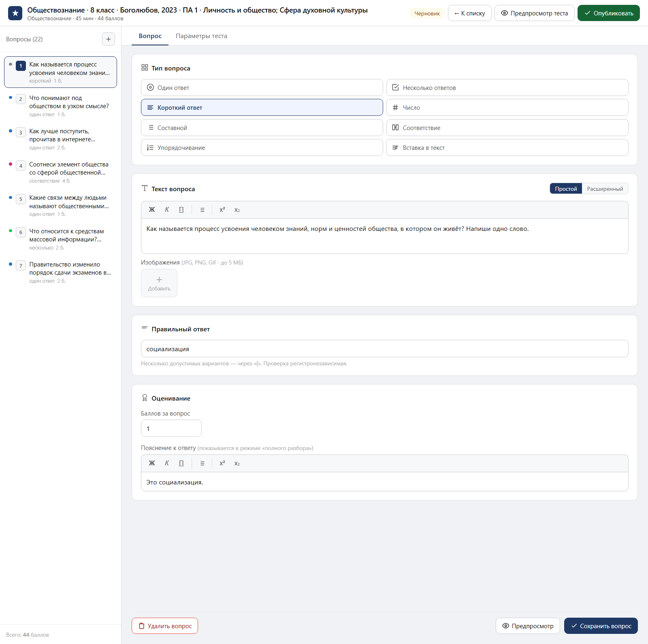Click the Баллов за вопрос input field

tap(171, 428)
